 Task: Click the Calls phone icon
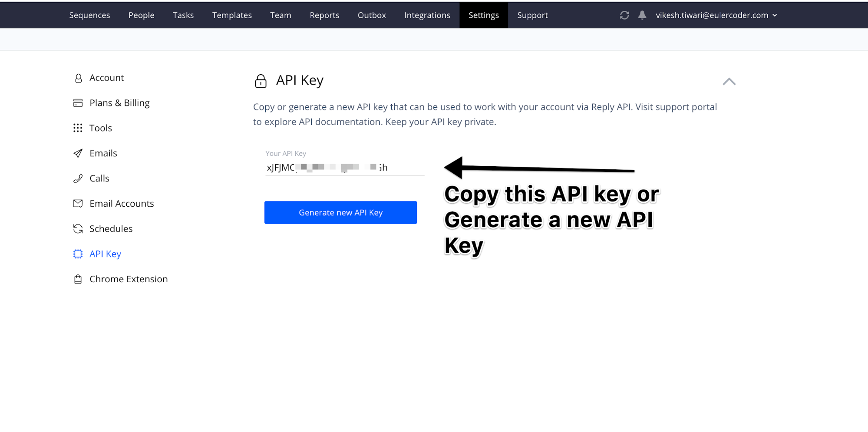coord(78,178)
